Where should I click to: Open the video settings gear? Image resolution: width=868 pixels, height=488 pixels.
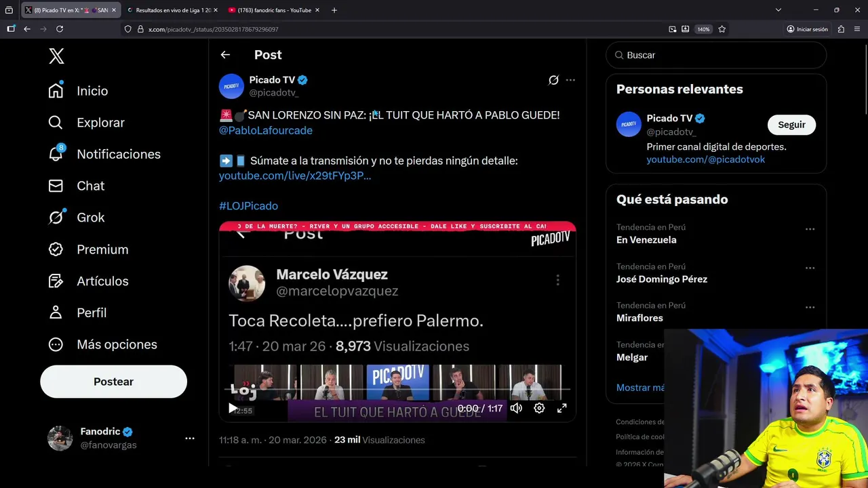coord(539,408)
